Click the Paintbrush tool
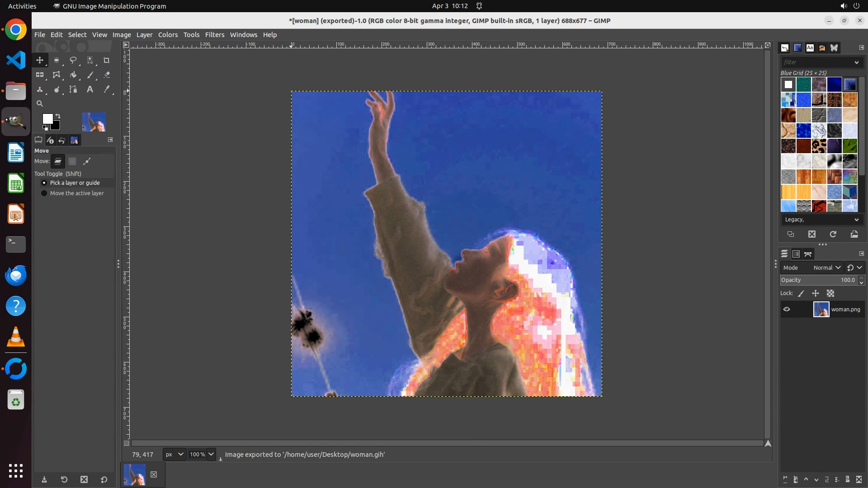 click(x=90, y=75)
